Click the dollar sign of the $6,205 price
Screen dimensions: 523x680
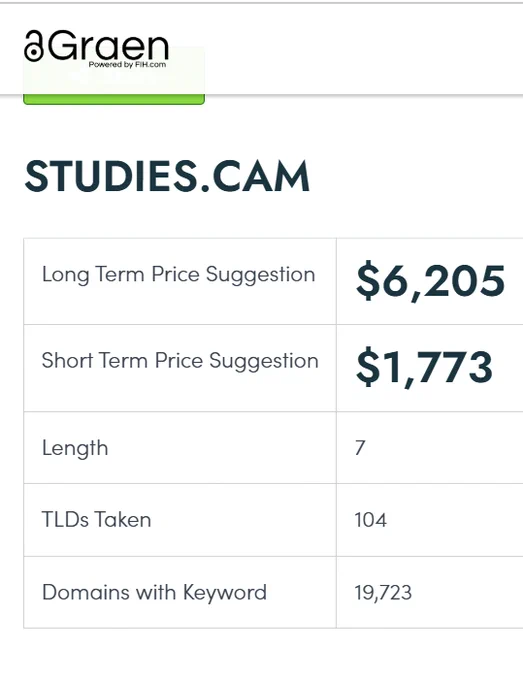[x=368, y=281]
